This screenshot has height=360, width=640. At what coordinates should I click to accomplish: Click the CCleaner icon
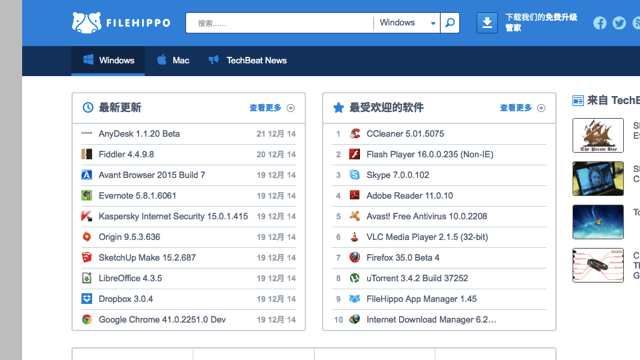point(355,133)
